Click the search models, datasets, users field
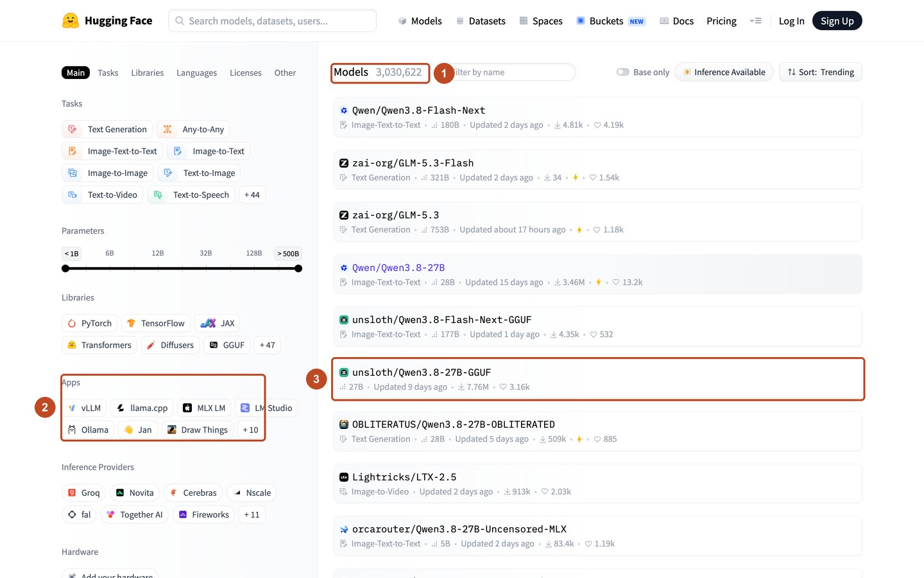 pos(272,21)
